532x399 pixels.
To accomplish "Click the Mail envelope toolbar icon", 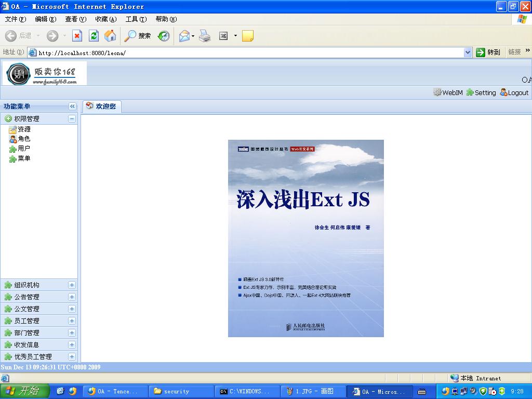I will point(184,36).
